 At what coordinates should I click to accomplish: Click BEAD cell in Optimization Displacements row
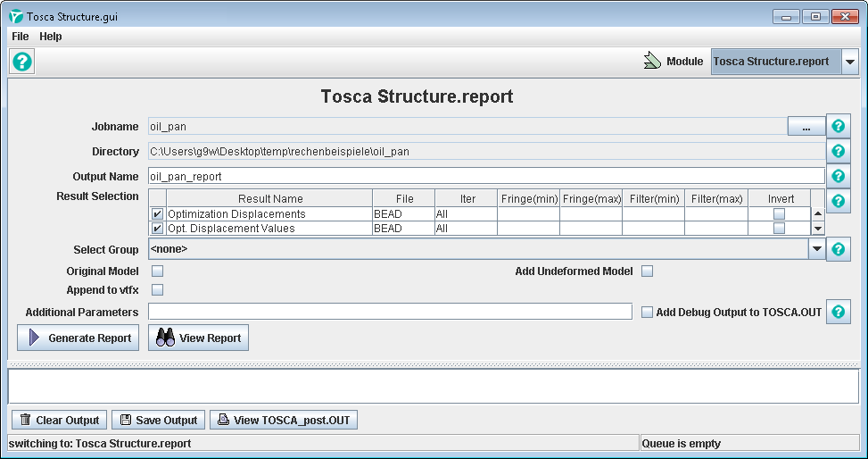point(404,214)
